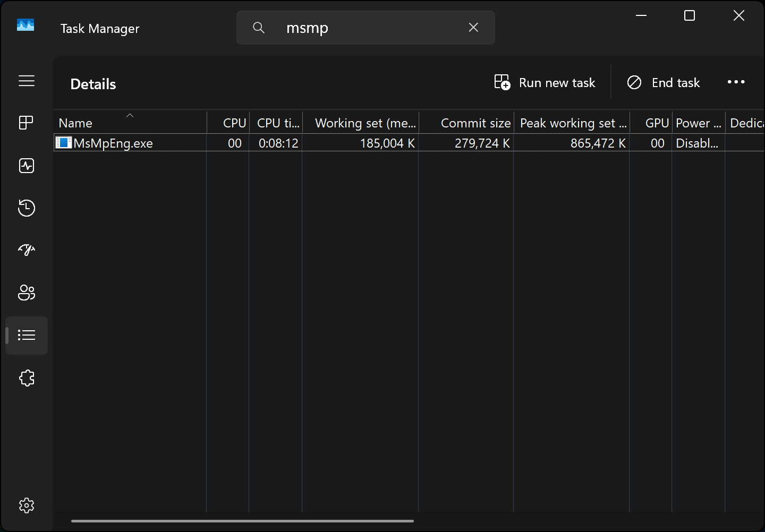The image size is (765, 532).
Task: Clear the msmp search text
Action: pos(473,28)
